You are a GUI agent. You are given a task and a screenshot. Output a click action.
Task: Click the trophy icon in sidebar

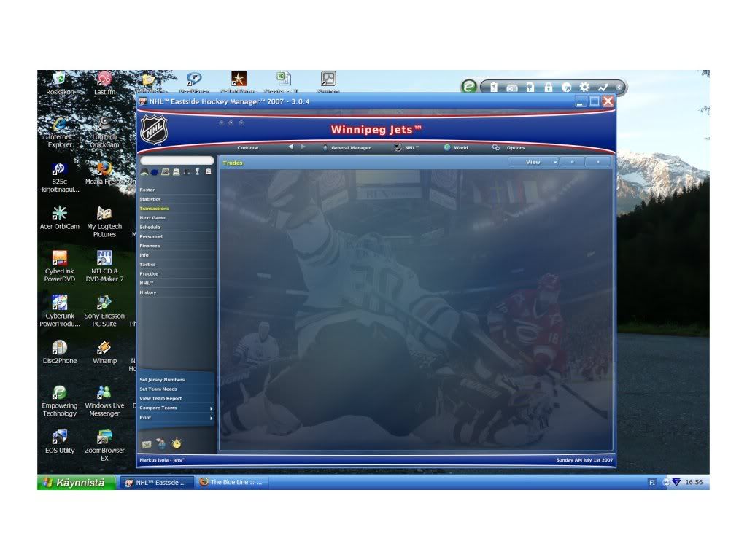tap(197, 171)
